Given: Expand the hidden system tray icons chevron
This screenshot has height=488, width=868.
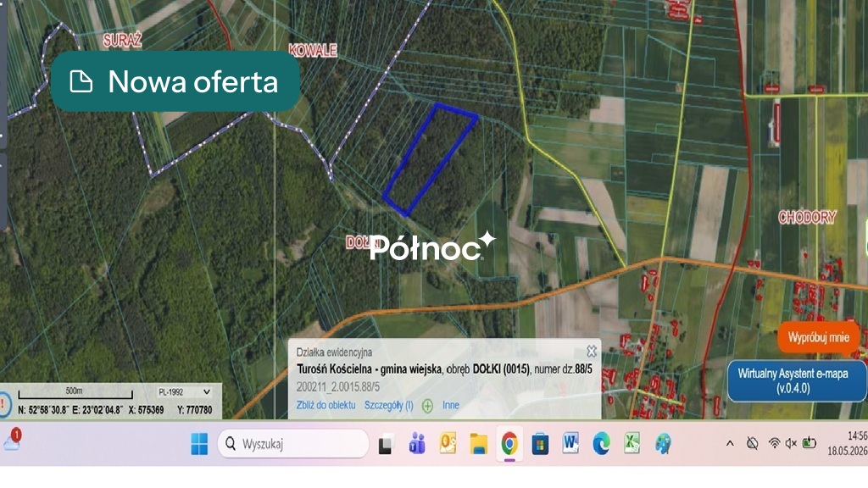Looking at the screenshot, I should coord(730,443).
